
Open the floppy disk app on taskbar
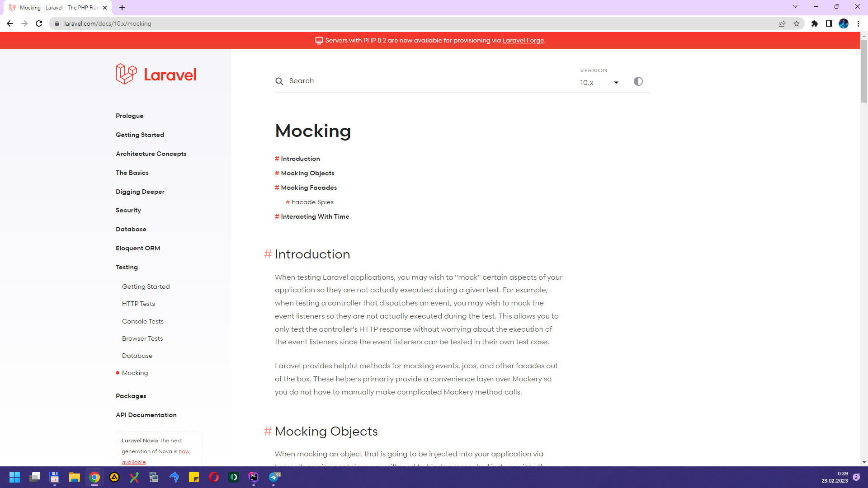click(55, 477)
